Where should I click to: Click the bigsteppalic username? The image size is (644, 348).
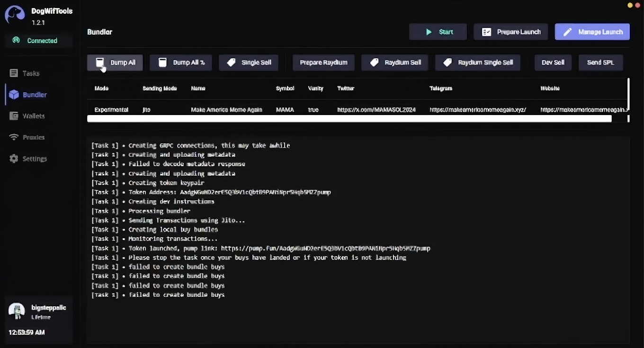coord(49,307)
